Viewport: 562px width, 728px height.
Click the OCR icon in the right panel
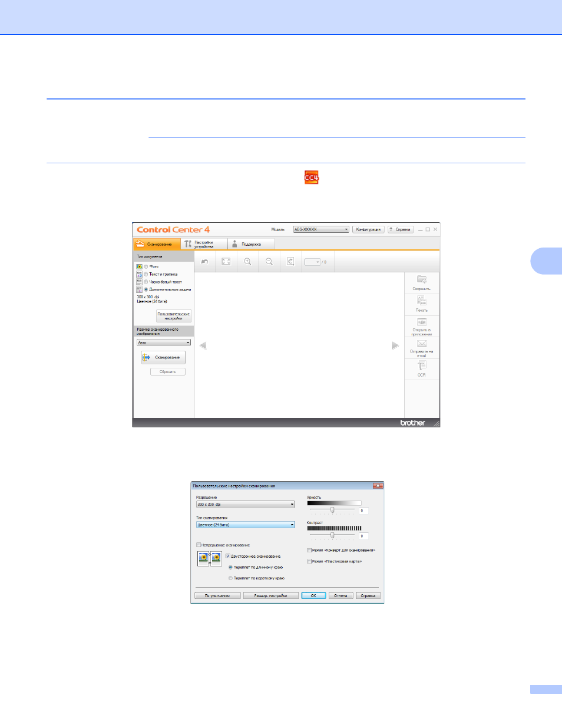(x=422, y=366)
